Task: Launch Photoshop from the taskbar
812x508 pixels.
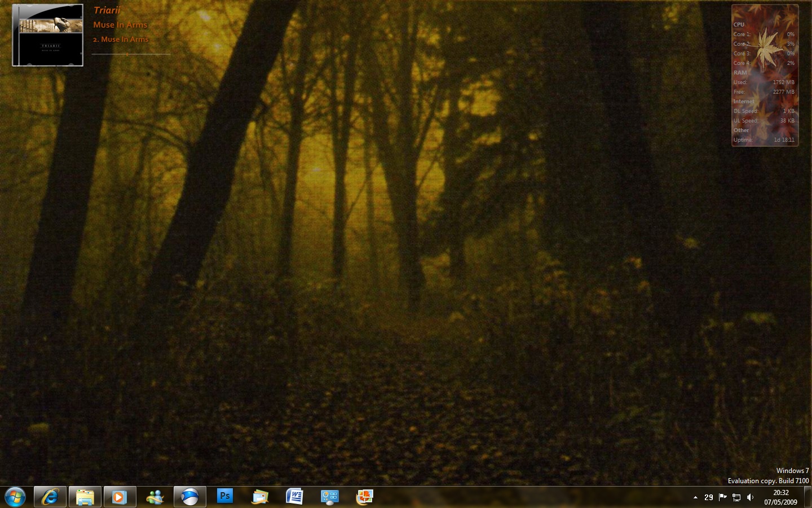Action: (225, 496)
